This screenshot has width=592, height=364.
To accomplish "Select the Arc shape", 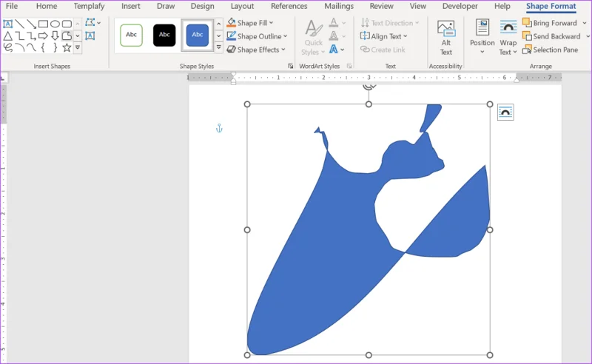I will [x=20, y=47].
